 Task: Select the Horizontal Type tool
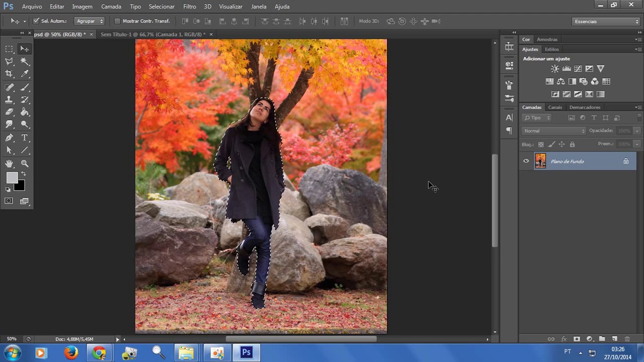click(25, 138)
